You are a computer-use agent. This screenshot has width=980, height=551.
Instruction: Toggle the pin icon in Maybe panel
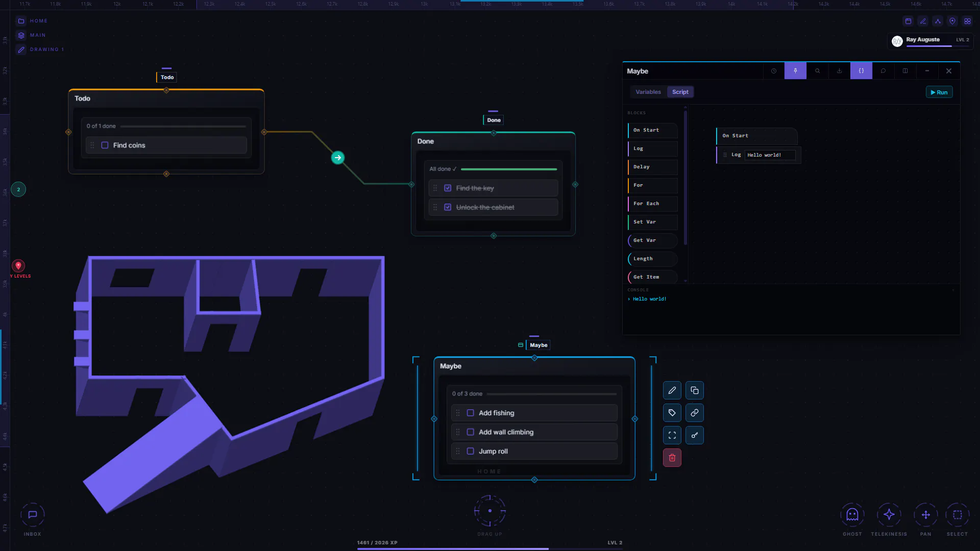(x=796, y=71)
